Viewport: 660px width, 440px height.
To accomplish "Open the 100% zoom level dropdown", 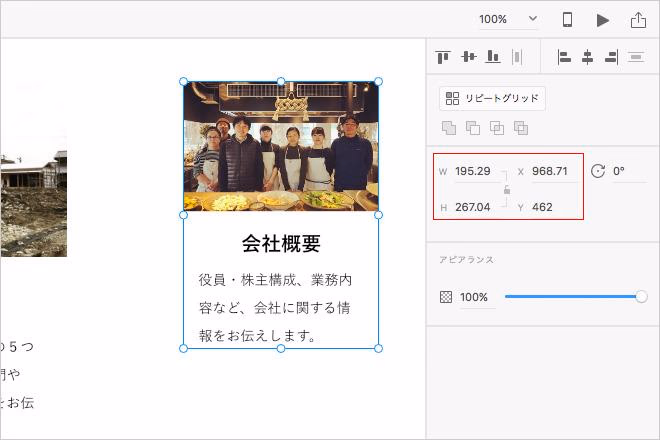I will tap(508, 19).
